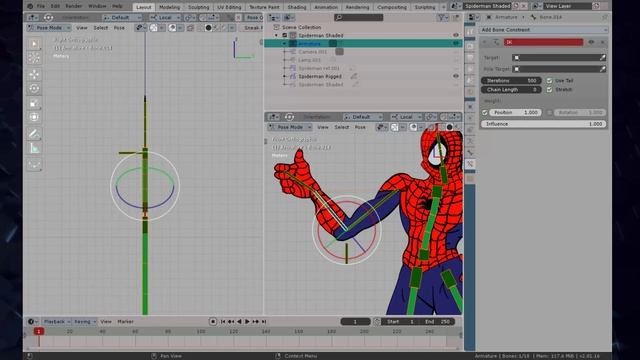Open Local pivot dropdown in left viewport
This screenshot has height=360, width=640.
(x=165, y=18)
